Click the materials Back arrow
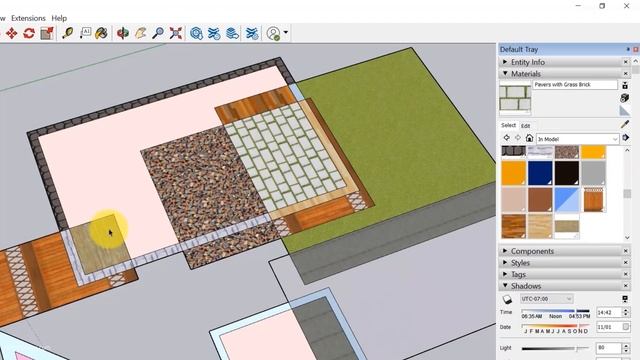Viewport: 640px width, 360px height. pos(507,138)
